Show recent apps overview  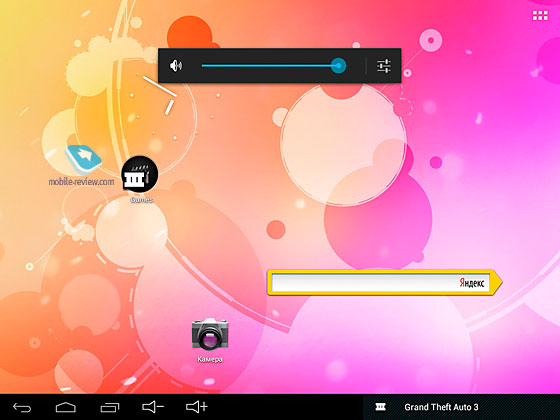110,407
